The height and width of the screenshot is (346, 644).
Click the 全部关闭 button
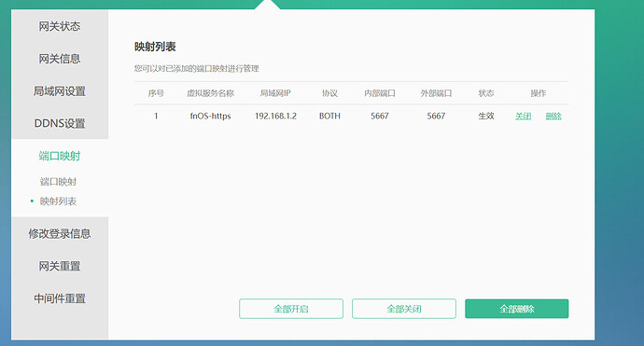pyautogui.click(x=404, y=309)
